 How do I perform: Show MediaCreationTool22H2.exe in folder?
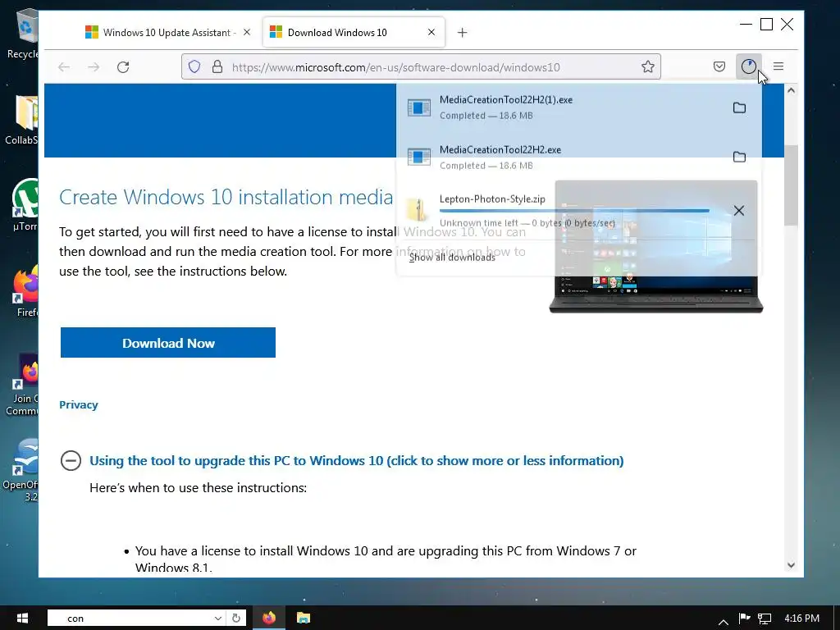739,157
